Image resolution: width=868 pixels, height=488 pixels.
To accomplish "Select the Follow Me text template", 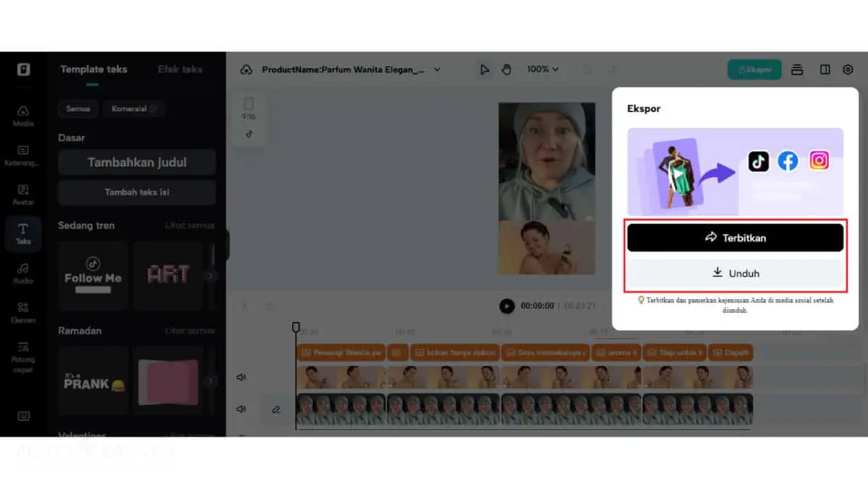I will click(x=93, y=276).
